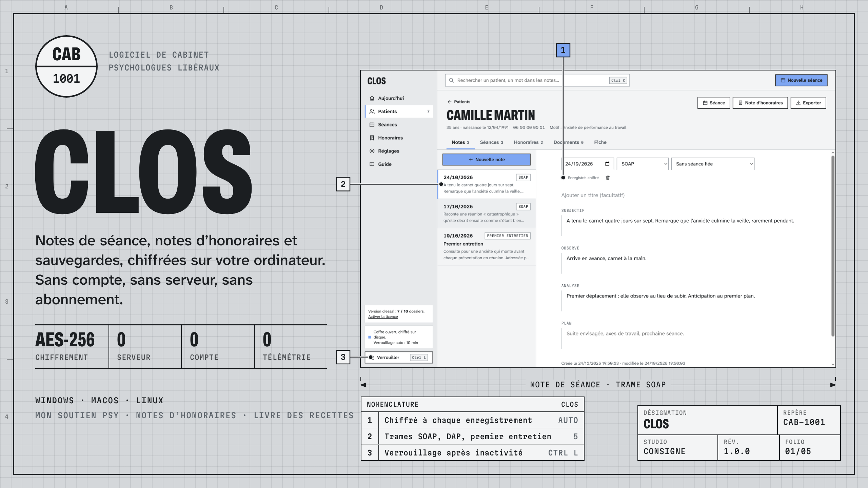Open the Documents tab
868x488 pixels.
[568, 142]
